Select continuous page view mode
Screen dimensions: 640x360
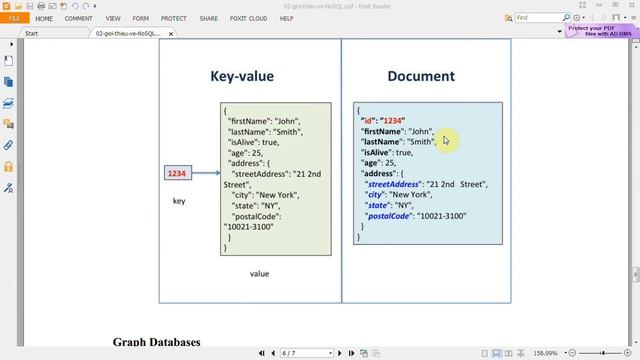pyautogui.click(x=496, y=353)
